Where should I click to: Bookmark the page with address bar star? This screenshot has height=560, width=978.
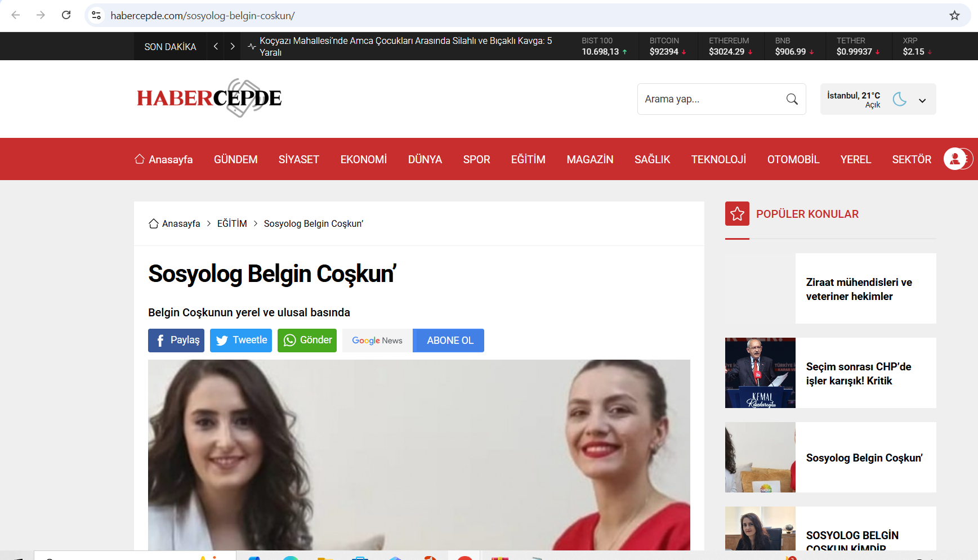(x=954, y=16)
